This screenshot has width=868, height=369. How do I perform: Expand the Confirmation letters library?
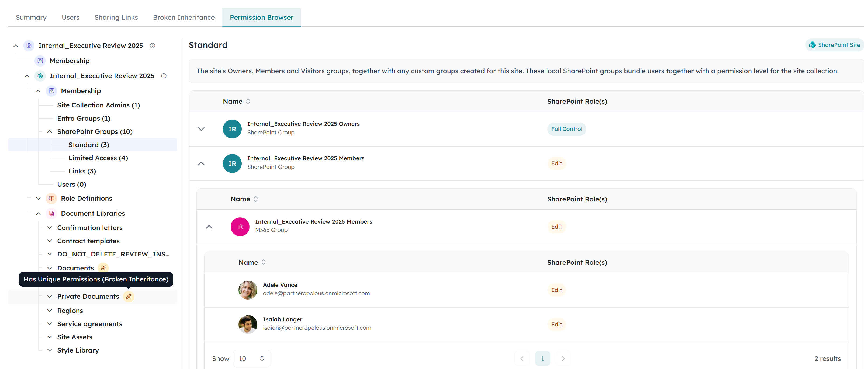click(50, 228)
